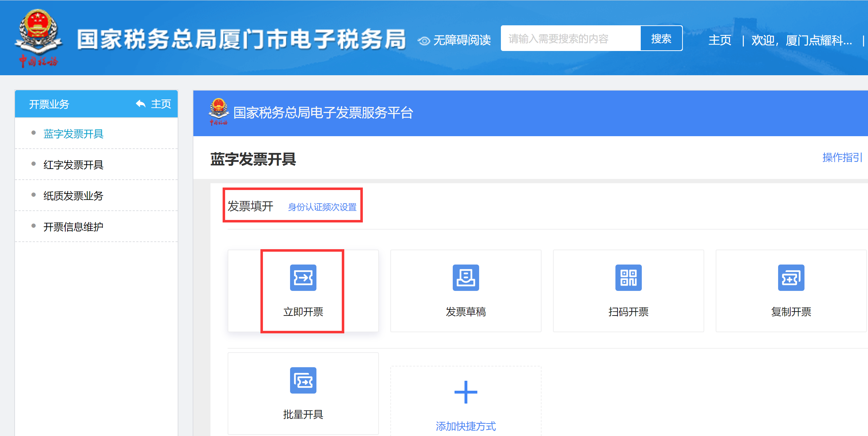Click the return arrow icon beside 主页
This screenshot has width=868, height=436.
coord(141,104)
